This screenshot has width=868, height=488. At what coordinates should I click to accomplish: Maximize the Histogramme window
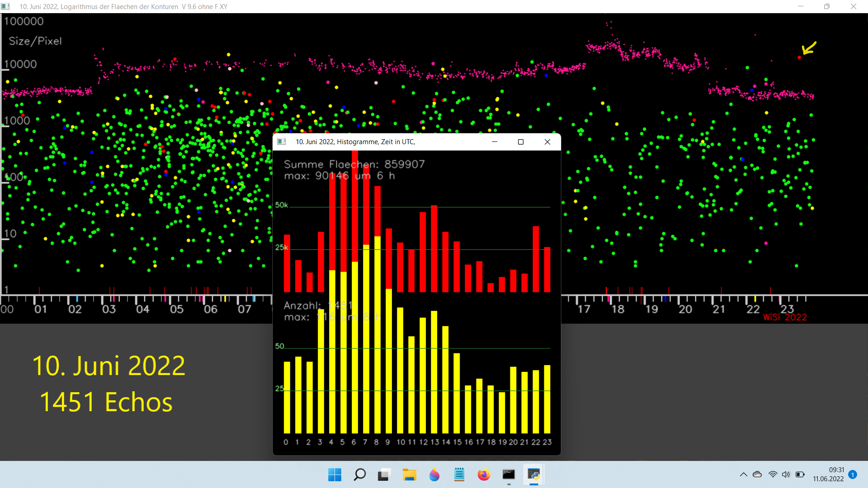click(521, 142)
